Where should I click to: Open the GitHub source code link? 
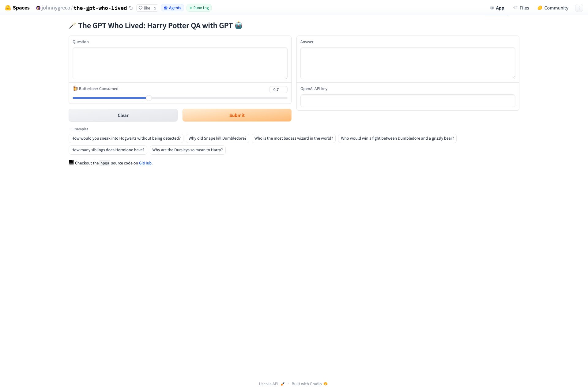tap(145, 163)
